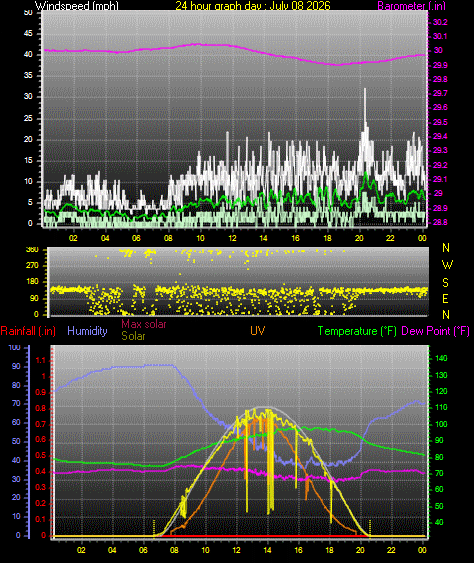Click 25 on the windspeed axis
The width and height of the screenshot is (474, 563).
(28, 118)
